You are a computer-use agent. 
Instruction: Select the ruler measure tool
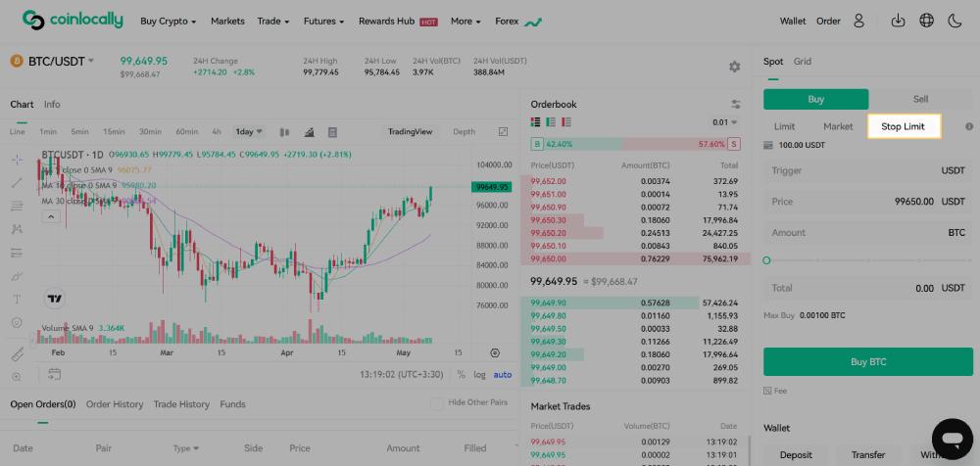coord(17,354)
